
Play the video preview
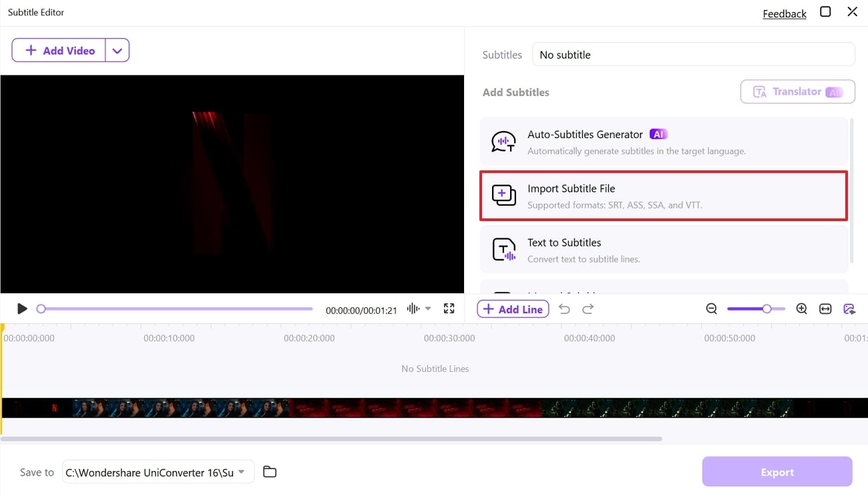(x=22, y=309)
